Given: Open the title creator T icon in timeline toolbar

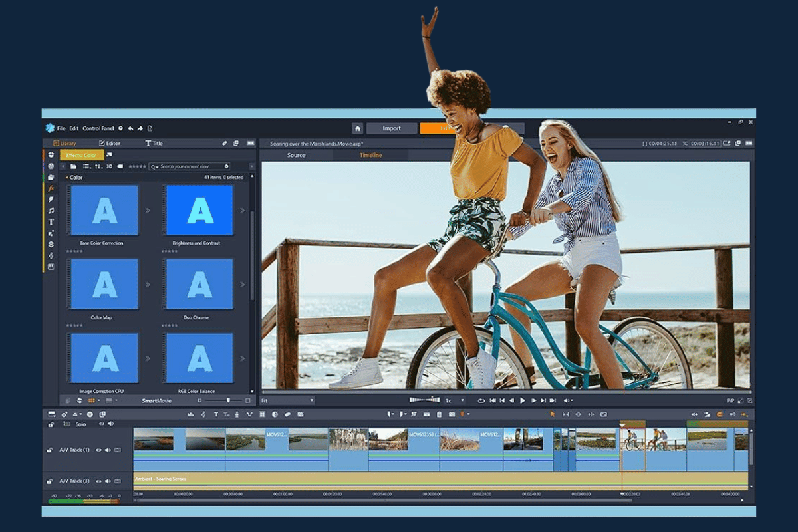Looking at the screenshot, I should click(x=215, y=414).
